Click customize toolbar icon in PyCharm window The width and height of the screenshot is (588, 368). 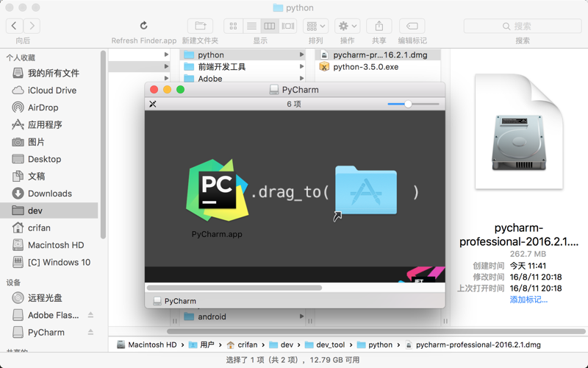(x=153, y=104)
